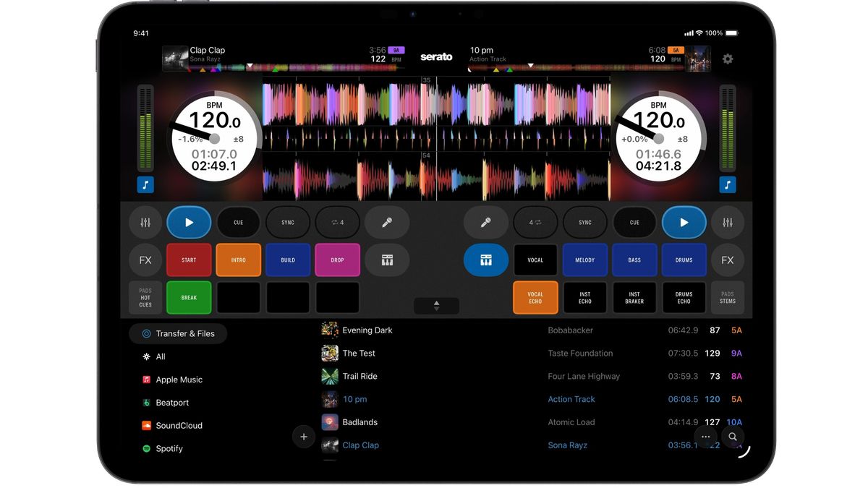Trigger the orange INTRO hot cue pad
The height and width of the screenshot is (488, 868).
(x=239, y=260)
